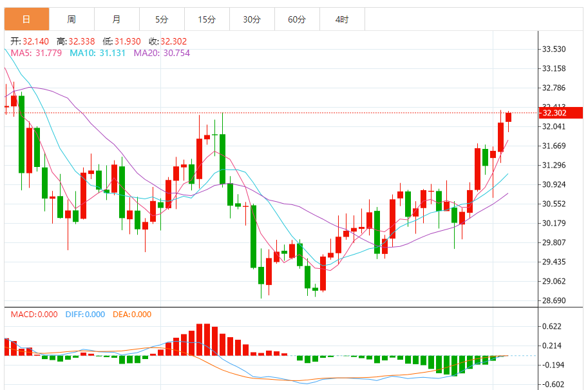The height and width of the screenshot is (390, 588).
Task: Click the 31.669 price axis label
Action: pyautogui.click(x=554, y=146)
